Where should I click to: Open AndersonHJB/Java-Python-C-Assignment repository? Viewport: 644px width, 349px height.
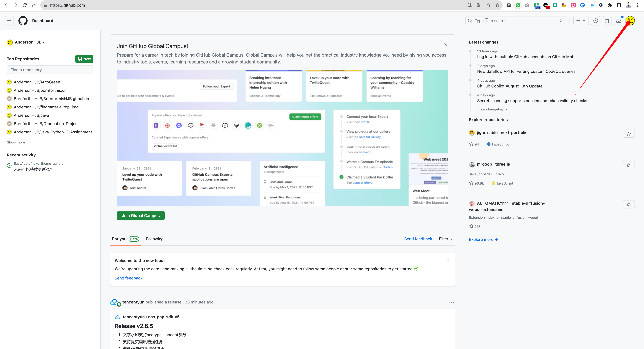coord(53,132)
